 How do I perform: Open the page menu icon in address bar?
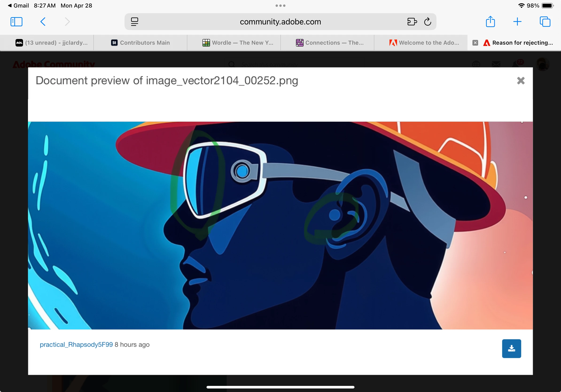click(x=134, y=22)
